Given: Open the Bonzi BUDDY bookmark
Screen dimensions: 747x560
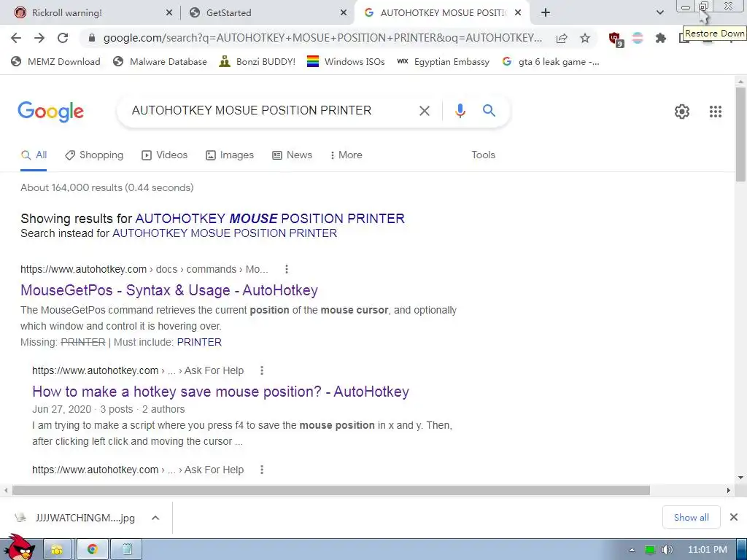Looking at the screenshot, I should pos(258,61).
